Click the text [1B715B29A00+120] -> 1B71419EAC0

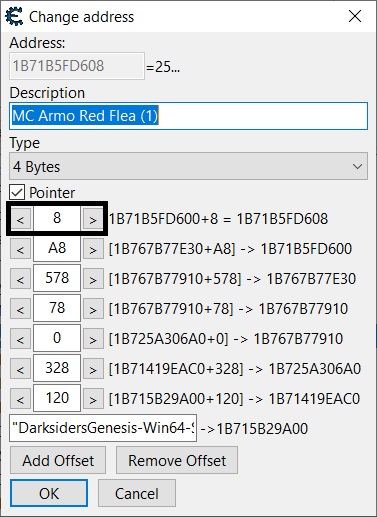pos(234,399)
